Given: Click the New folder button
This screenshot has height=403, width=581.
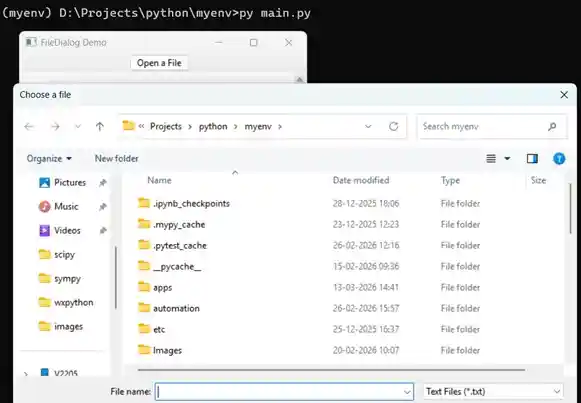Looking at the screenshot, I should (117, 159).
